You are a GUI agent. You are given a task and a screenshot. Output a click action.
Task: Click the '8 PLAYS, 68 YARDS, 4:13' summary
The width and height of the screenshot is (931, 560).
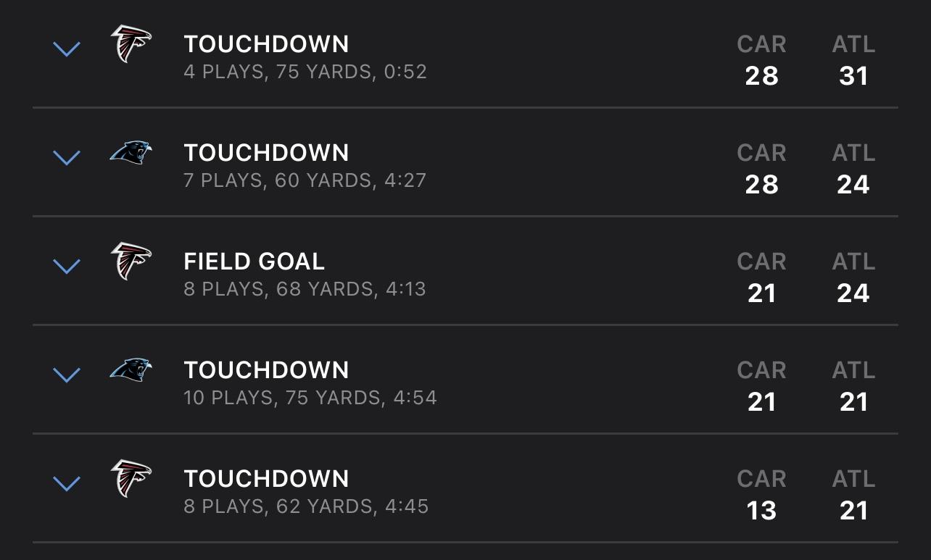(x=305, y=289)
